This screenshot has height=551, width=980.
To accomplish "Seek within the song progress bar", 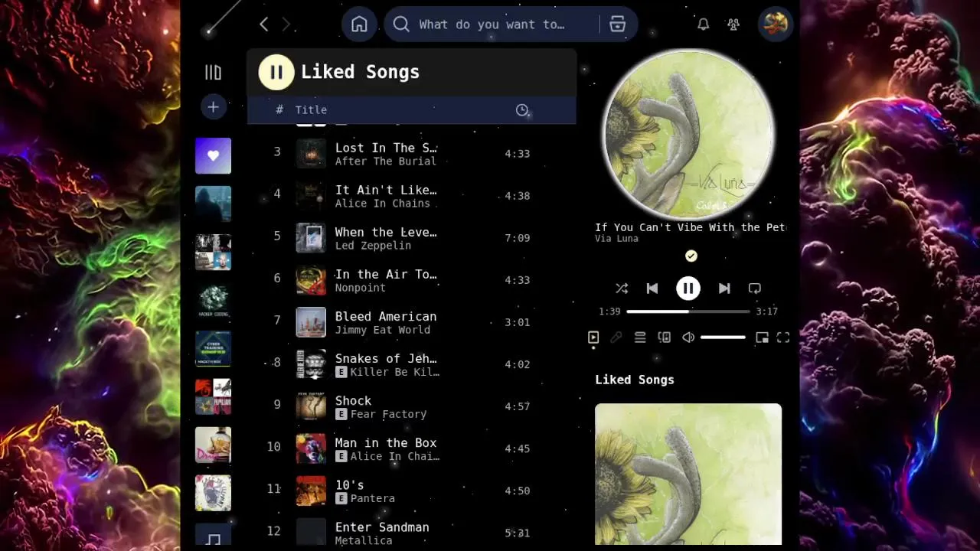I will click(688, 311).
